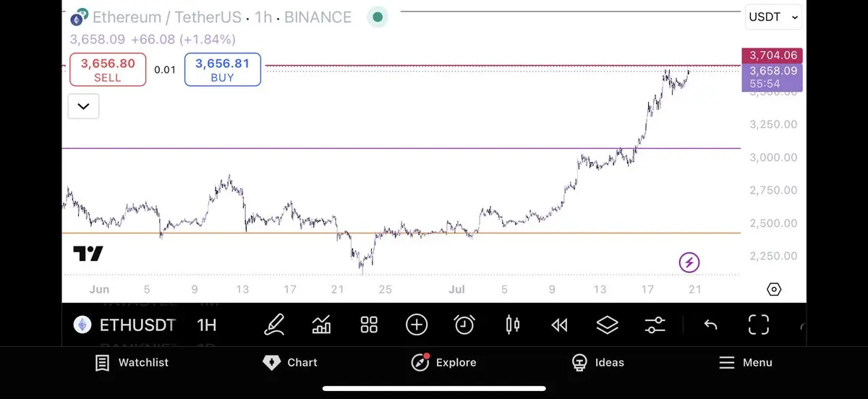868x399 pixels.
Task: Open chart settings sliders icon
Action: 655,325
